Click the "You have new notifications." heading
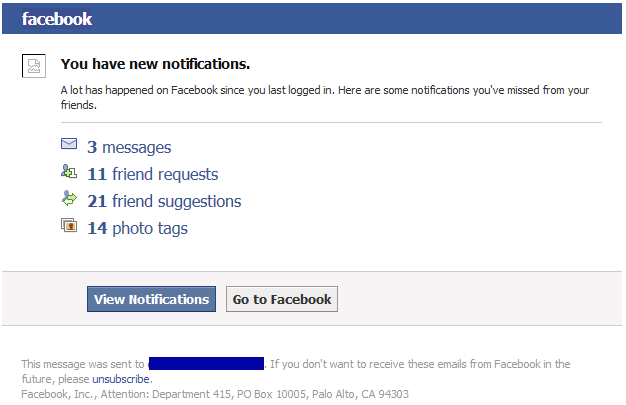Viewport: 626px width, 405px height. click(155, 64)
